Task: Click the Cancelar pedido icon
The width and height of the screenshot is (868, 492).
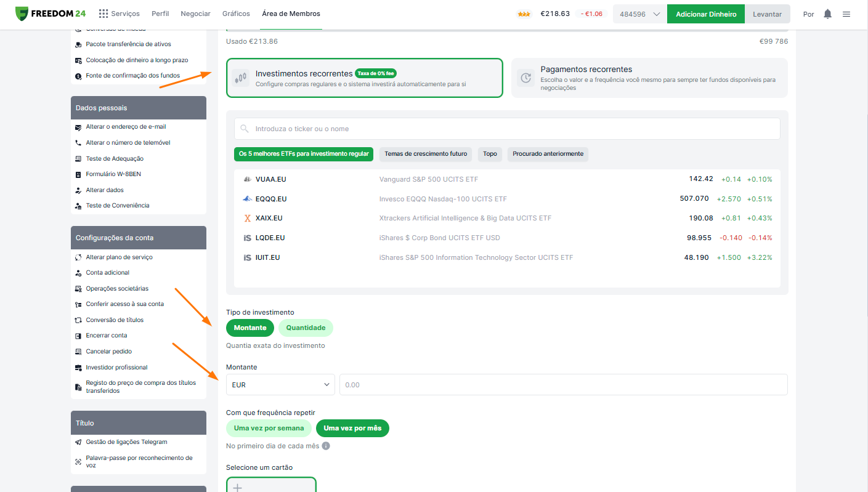Action: [78, 352]
